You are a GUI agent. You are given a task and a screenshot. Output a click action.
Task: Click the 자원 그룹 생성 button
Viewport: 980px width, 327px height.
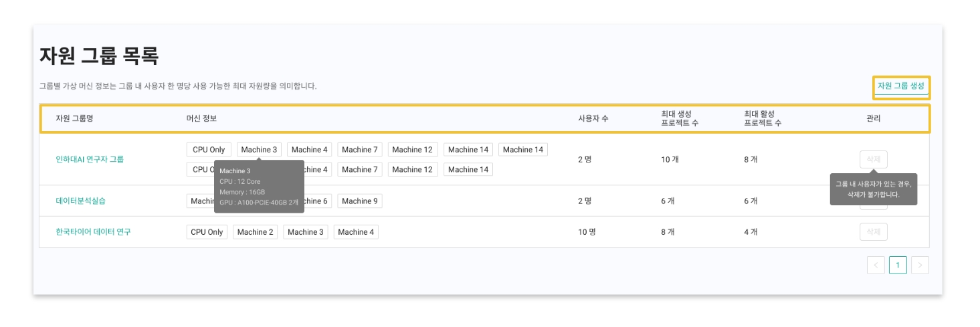(900, 86)
